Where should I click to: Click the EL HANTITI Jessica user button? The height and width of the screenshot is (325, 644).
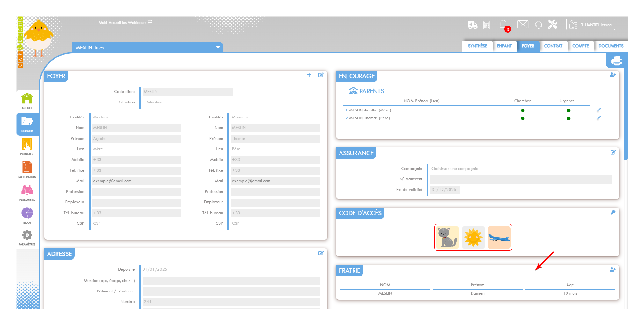(590, 25)
